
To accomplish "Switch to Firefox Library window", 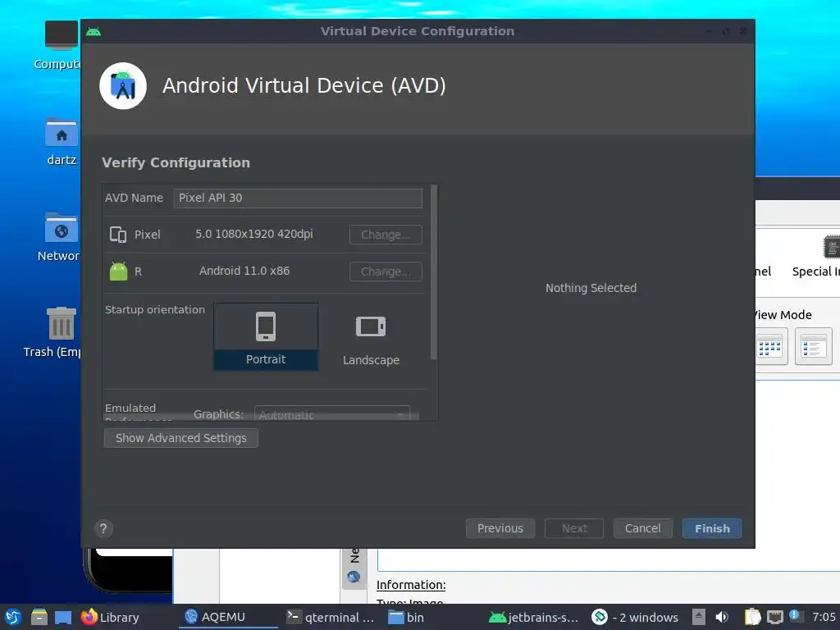I will [111, 617].
